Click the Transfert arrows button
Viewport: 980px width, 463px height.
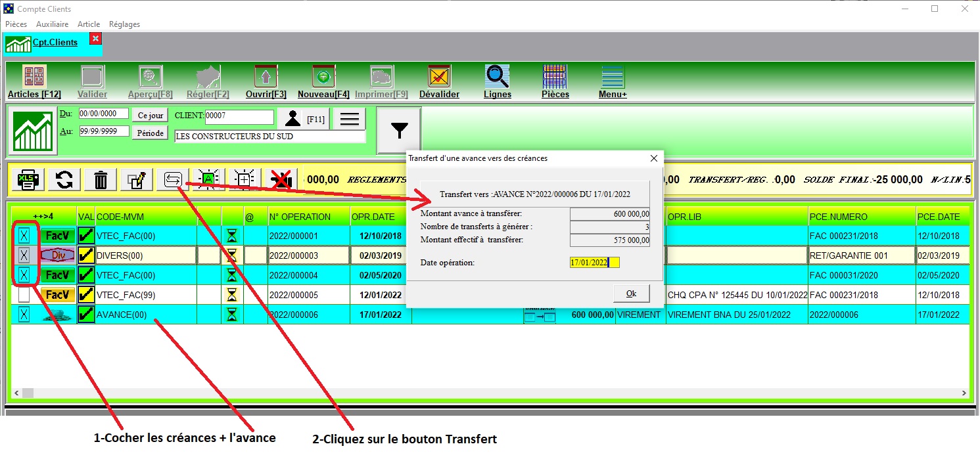pos(172,179)
